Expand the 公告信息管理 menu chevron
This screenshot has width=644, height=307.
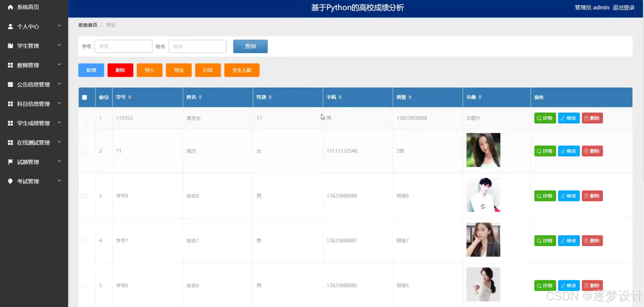(59, 84)
